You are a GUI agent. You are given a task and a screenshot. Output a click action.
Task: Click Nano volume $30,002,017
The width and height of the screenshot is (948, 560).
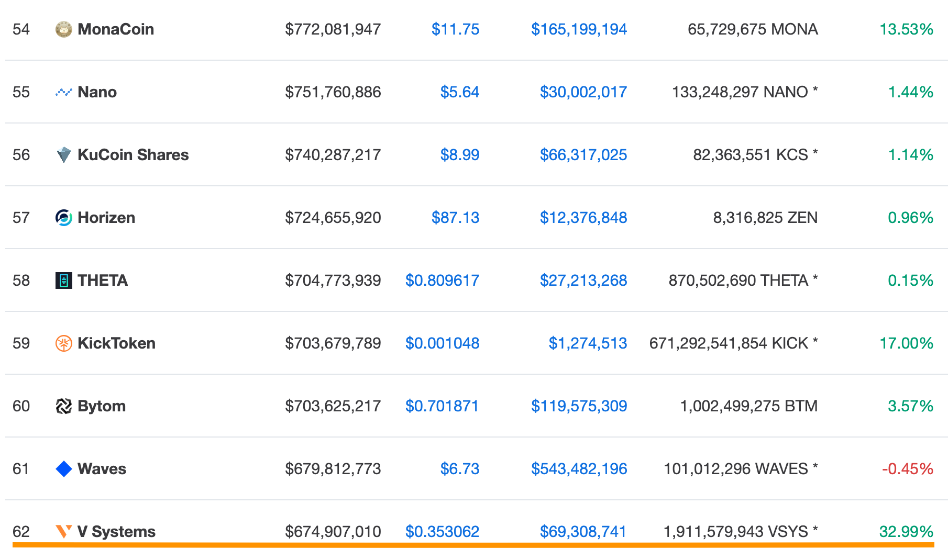pos(583,92)
